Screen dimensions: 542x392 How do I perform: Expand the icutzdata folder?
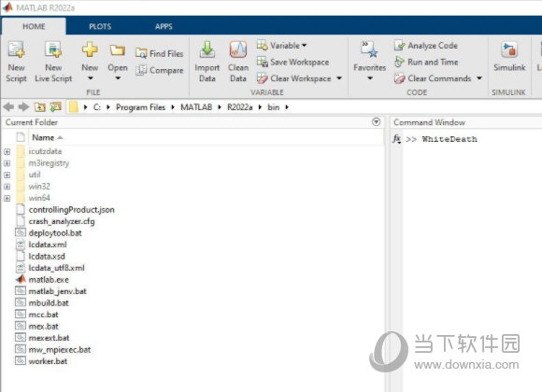coord(7,151)
